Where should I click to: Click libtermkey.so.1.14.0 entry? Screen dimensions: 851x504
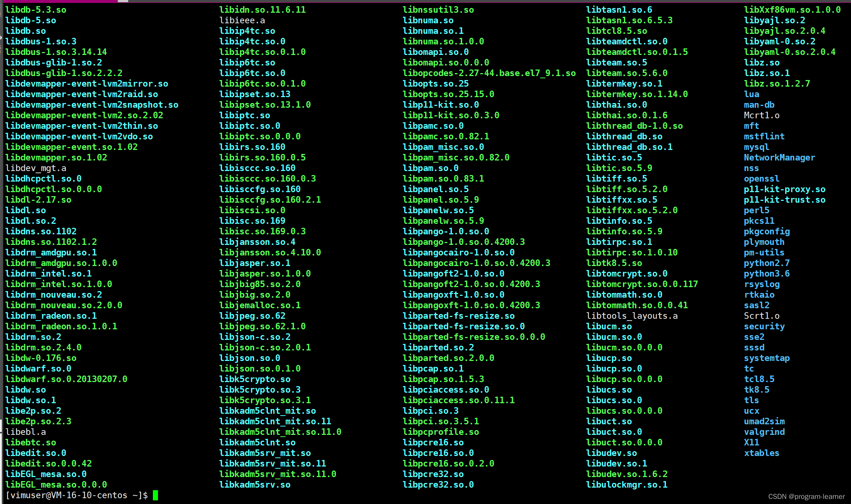pyautogui.click(x=637, y=94)
